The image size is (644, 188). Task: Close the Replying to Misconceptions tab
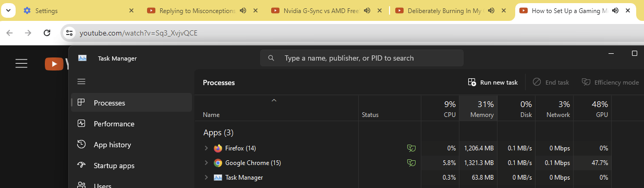point(256,10)
